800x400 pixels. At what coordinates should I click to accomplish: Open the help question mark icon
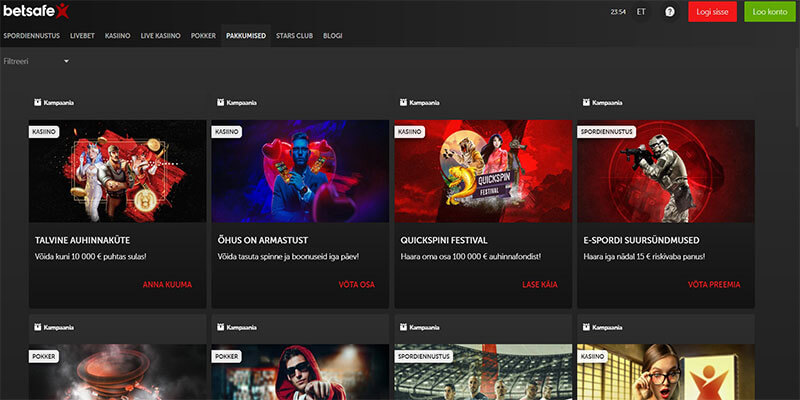(670, 12)
